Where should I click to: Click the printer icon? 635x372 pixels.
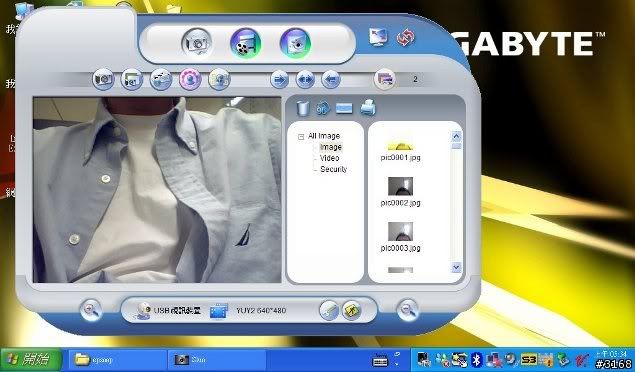click(x=368, y=108)
